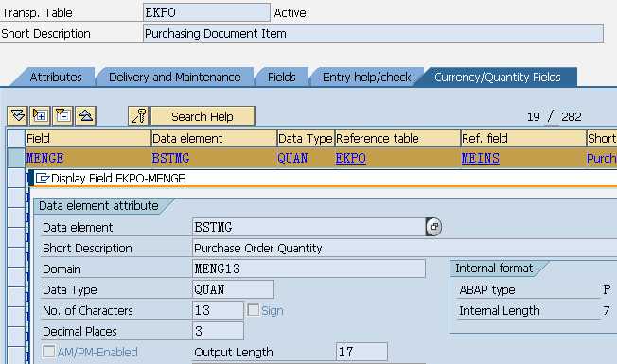Click the Field column header

pos(88,138)
